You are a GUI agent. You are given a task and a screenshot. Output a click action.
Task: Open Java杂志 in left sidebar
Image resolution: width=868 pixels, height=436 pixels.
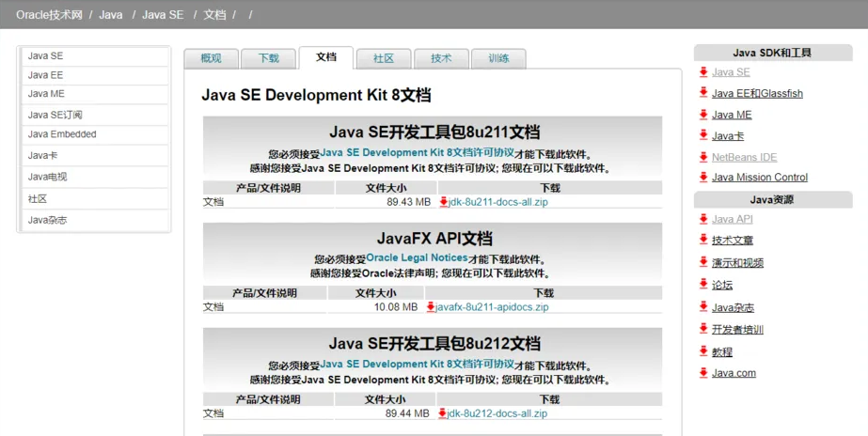point(48,220)
